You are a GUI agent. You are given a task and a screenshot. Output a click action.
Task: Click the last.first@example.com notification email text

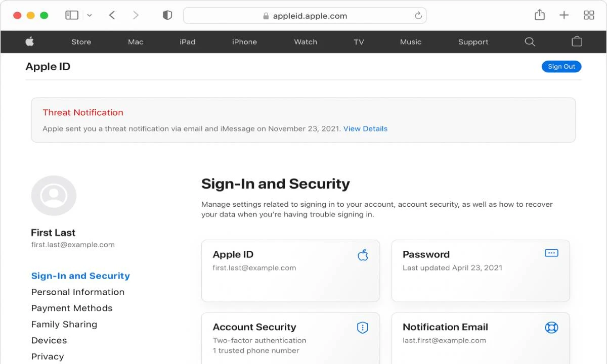point(444,340)
